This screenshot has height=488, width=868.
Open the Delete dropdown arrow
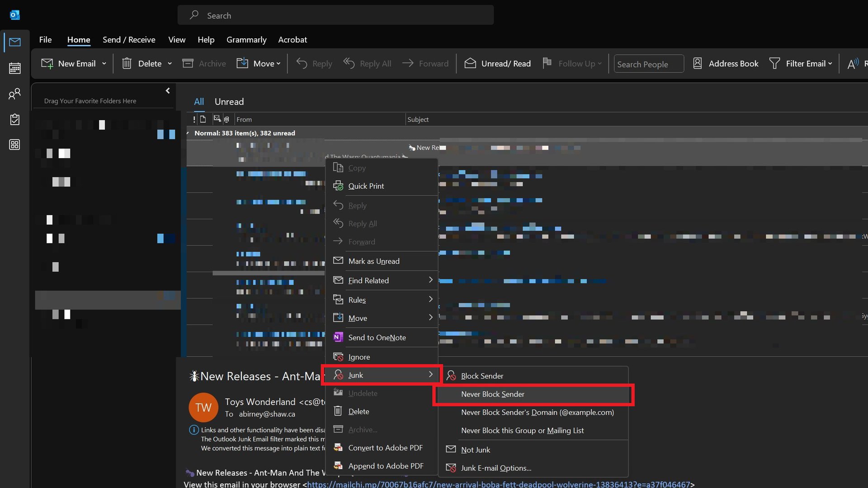pyautogui.click(x=170, y=64)
